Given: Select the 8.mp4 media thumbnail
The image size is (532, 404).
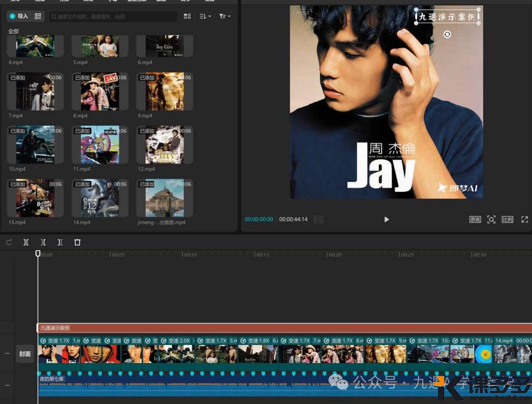Looking at the screenshot, I should 100,91.
